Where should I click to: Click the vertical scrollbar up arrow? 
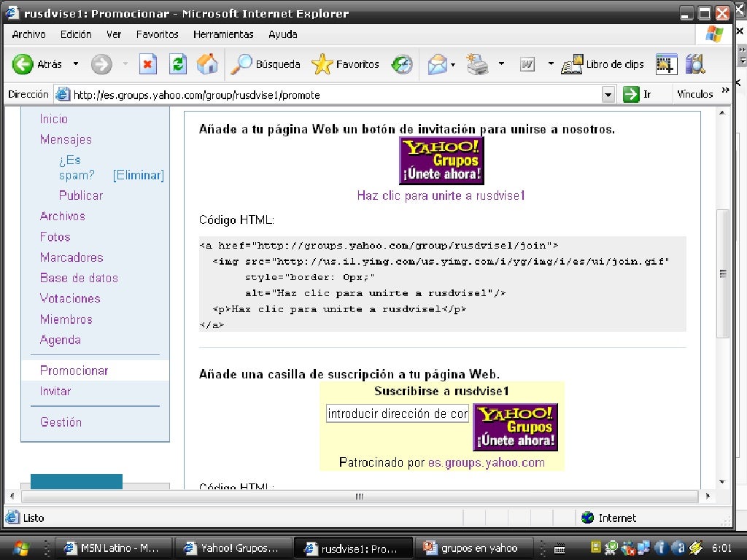[723, 113]
